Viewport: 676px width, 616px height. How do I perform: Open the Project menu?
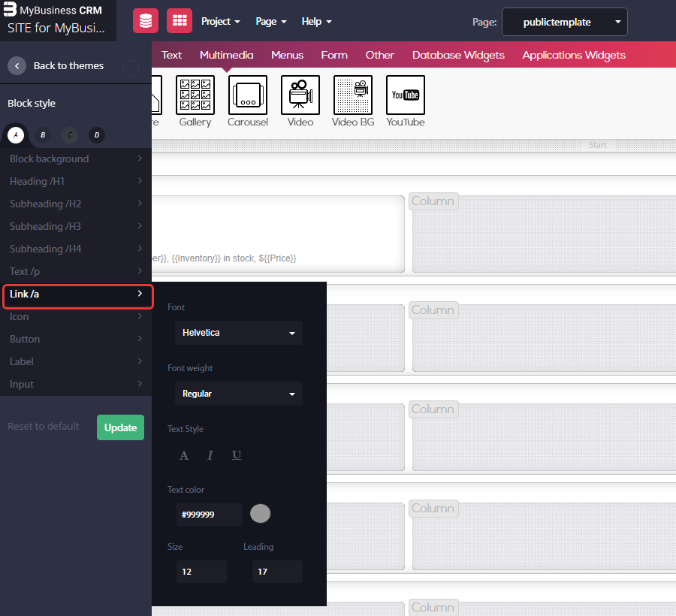click(x=220, y=21)
